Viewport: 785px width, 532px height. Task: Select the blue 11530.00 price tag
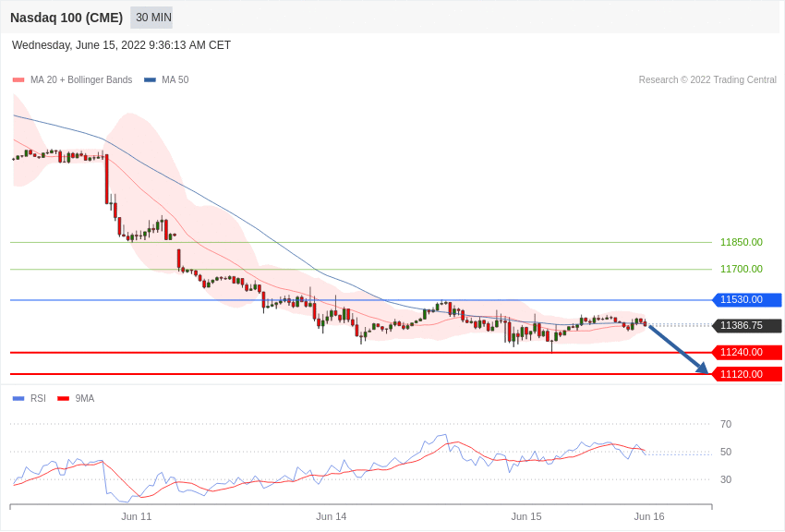[746, 300]
